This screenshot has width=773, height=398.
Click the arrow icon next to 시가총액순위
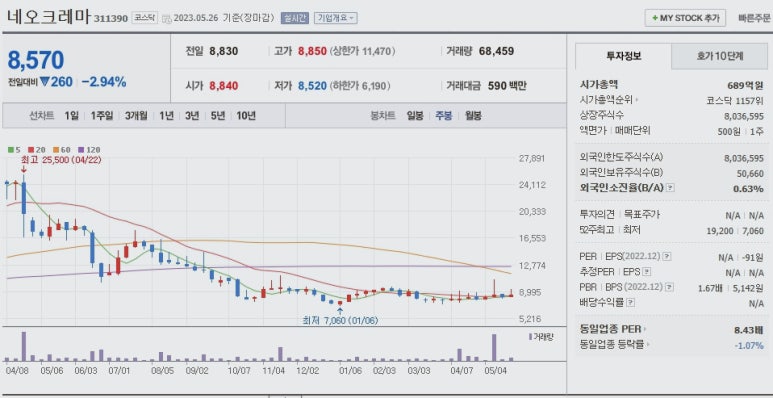[637, 100]
